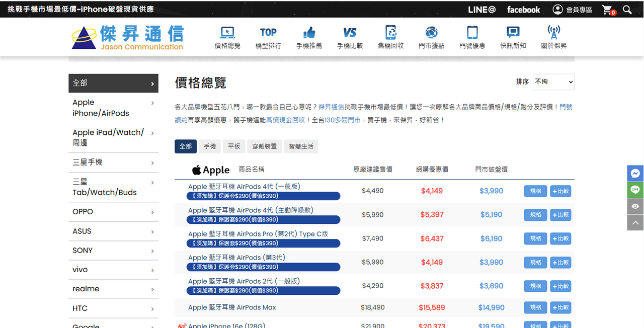Click 保護套 add-on badge under AirPods 2代

[x=263, y=291]
